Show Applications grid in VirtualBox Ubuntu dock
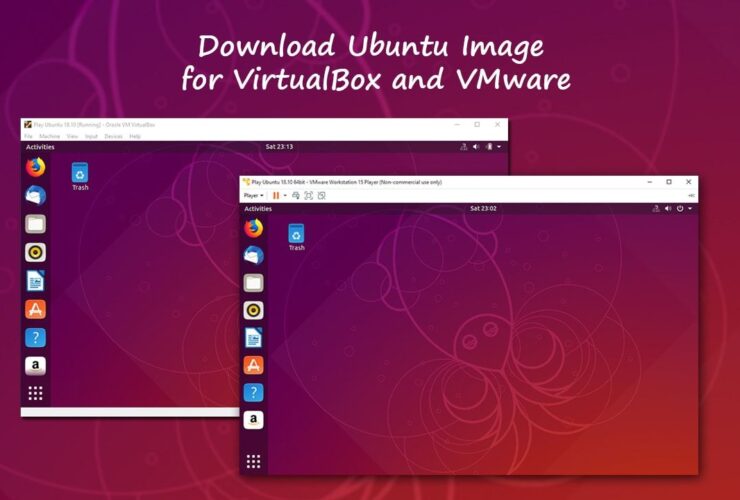The width and height of the screenshot is (740, 500). click(x=35, y=393)
